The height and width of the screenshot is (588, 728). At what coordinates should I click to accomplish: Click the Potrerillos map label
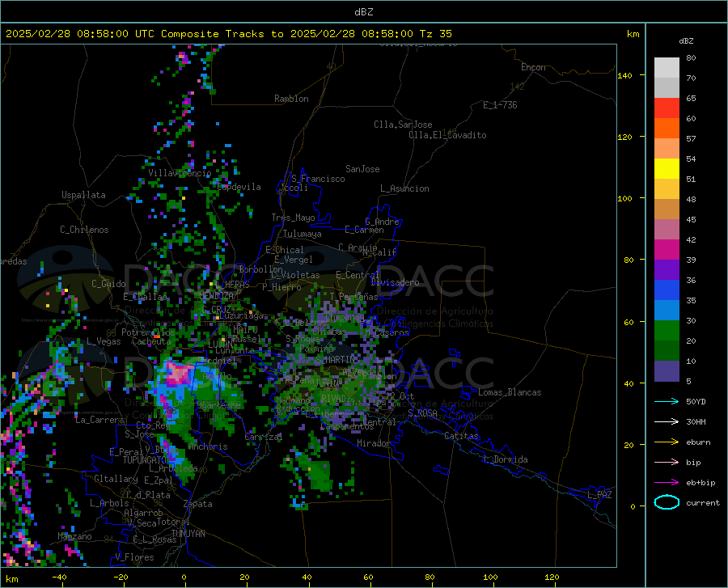click(148, 332)
